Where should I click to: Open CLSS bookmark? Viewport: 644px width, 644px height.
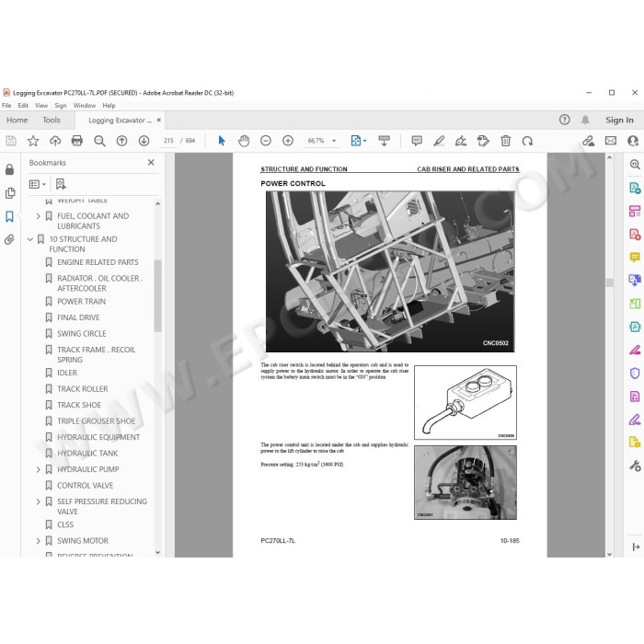pos(65,525)
